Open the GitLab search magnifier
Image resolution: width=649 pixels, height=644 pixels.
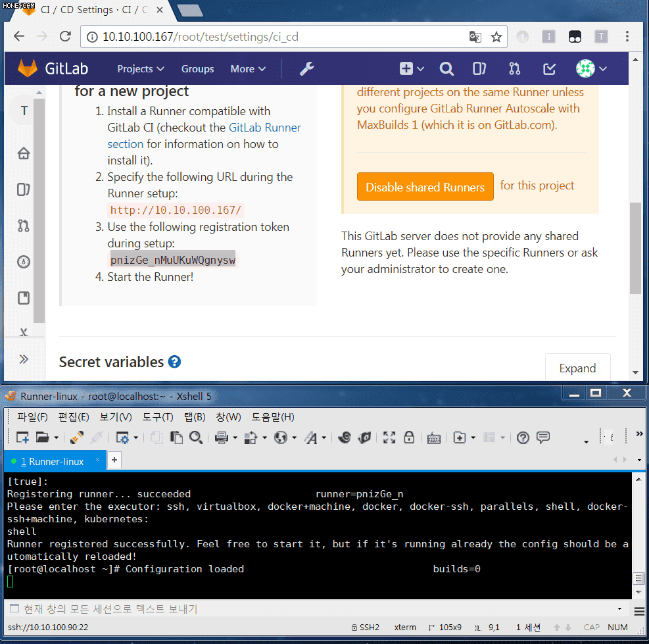tap(446, 69)
